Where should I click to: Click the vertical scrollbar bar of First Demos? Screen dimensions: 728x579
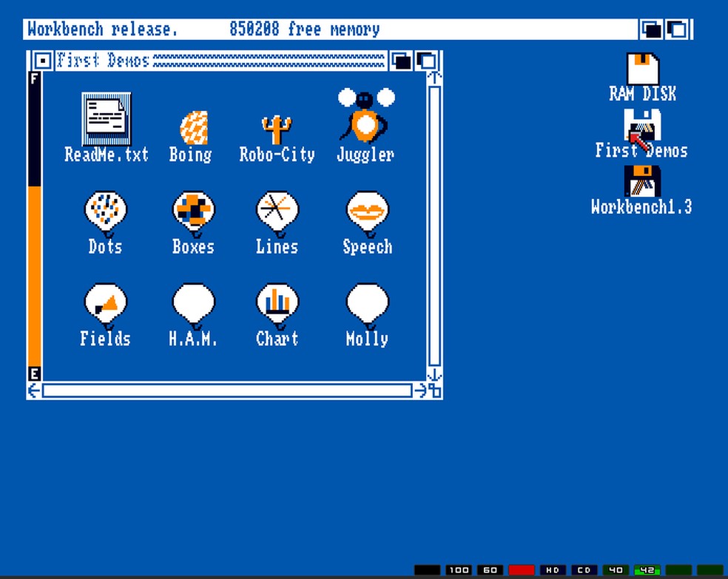434,226
